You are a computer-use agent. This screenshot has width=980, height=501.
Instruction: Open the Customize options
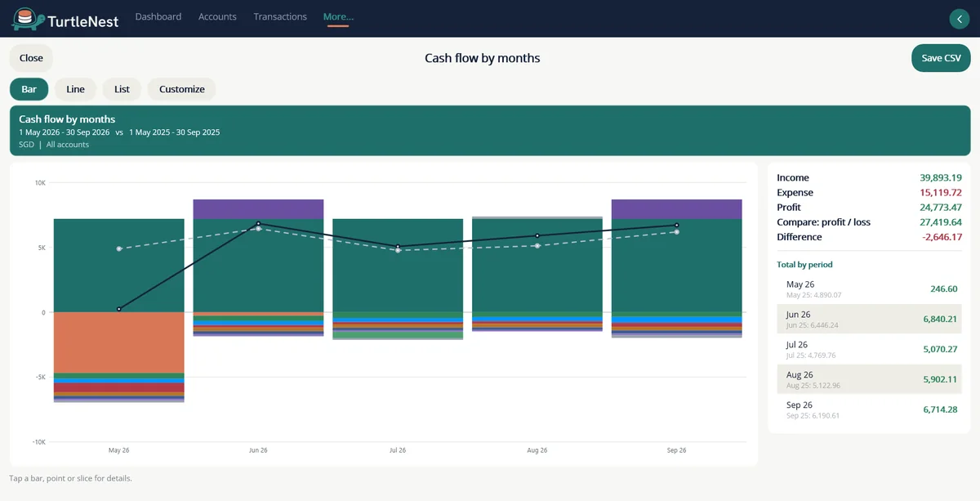pos(182,89)
